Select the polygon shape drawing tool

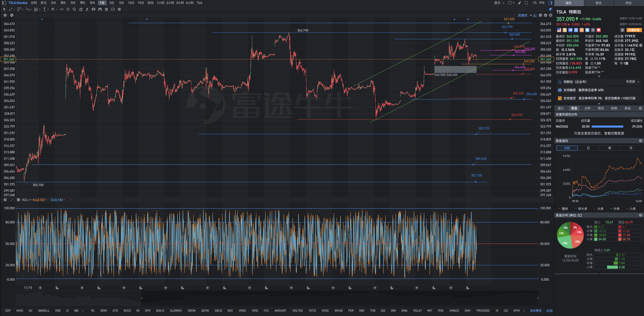pyautogui.click(x=19, y=9)
